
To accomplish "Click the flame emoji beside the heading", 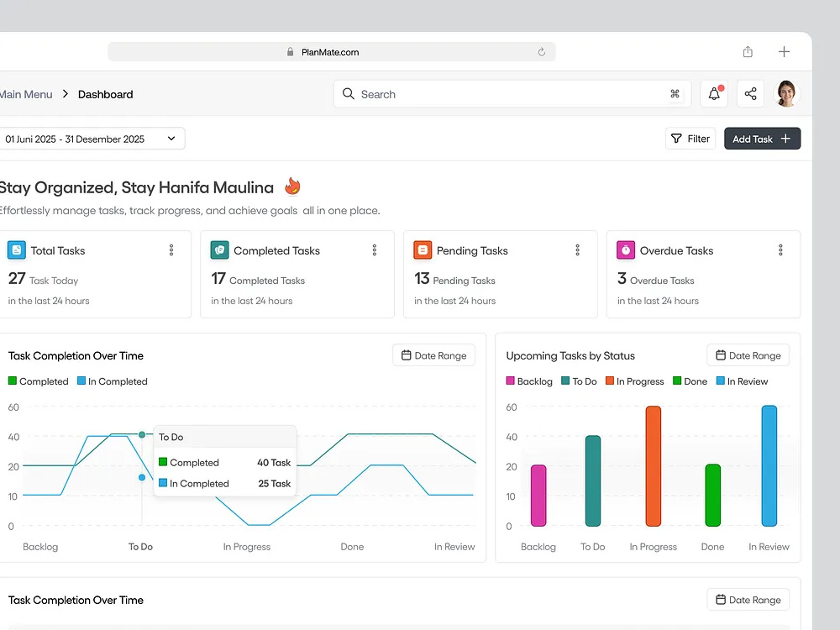I will coord(292,186).
